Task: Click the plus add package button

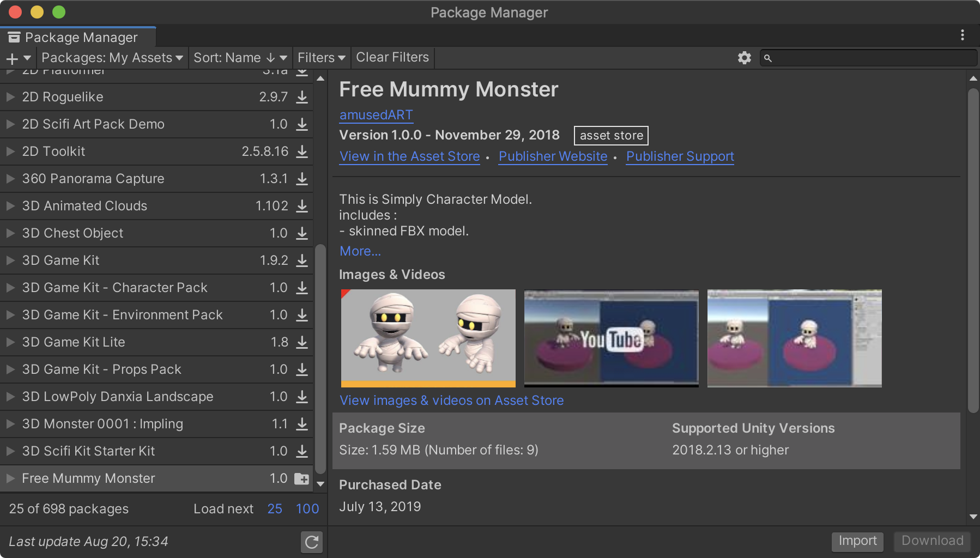Action: pos(19,58)
